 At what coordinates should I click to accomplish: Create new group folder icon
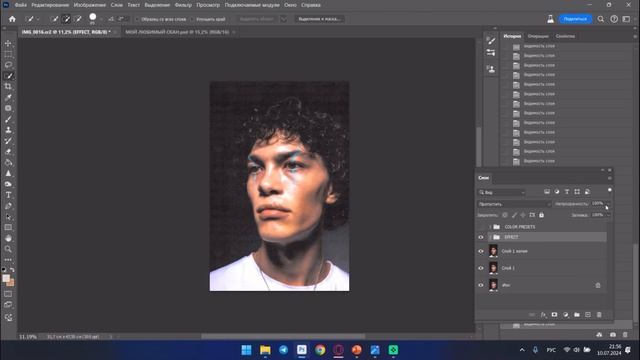point(577,315)
